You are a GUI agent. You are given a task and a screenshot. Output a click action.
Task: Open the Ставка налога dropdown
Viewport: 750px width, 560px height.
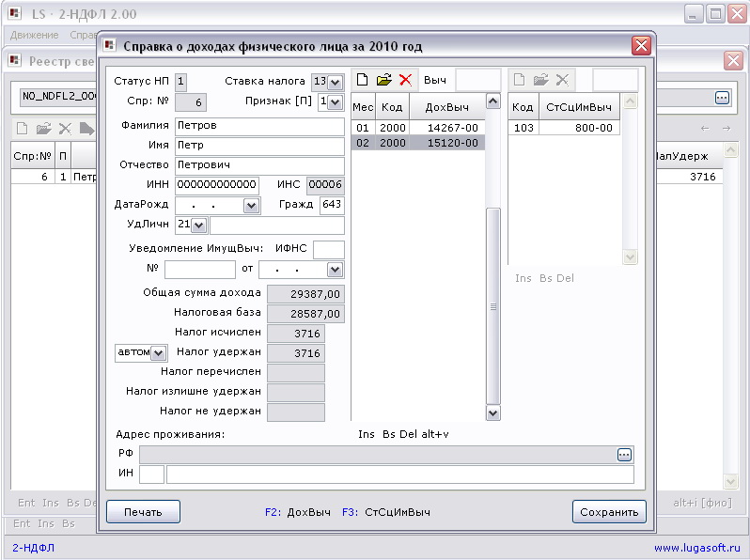pos(336,83)
